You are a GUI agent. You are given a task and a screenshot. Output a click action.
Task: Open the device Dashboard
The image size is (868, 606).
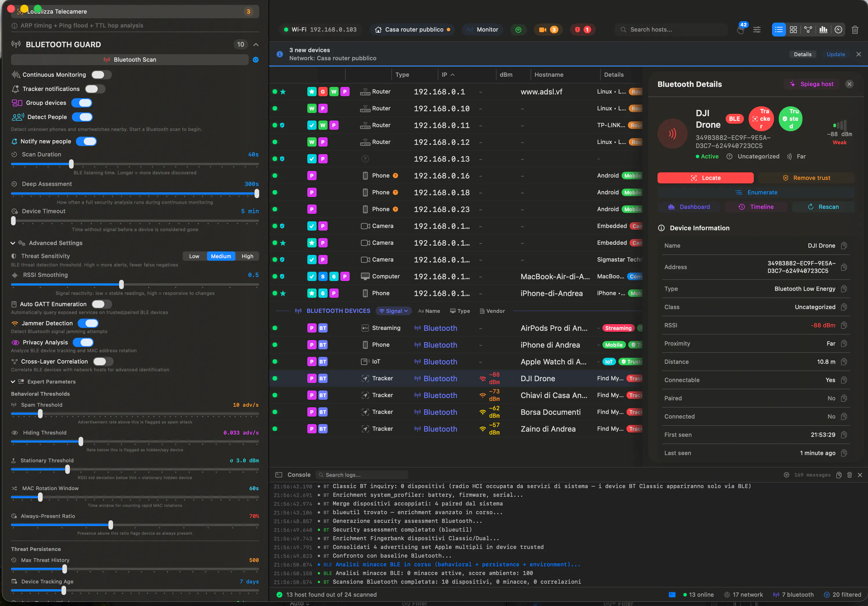(689, 207)
